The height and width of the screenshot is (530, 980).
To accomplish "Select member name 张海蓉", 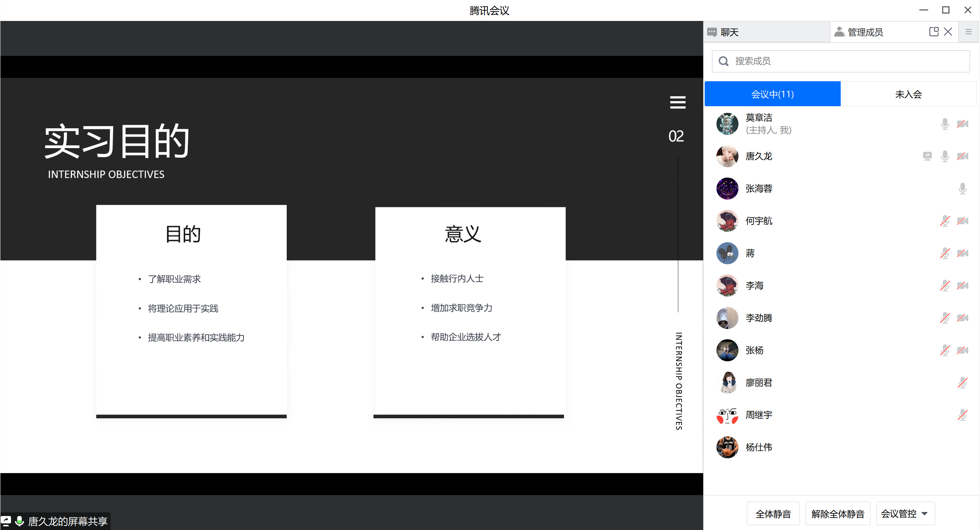I will pyautogui.click(x=759, y=188).
